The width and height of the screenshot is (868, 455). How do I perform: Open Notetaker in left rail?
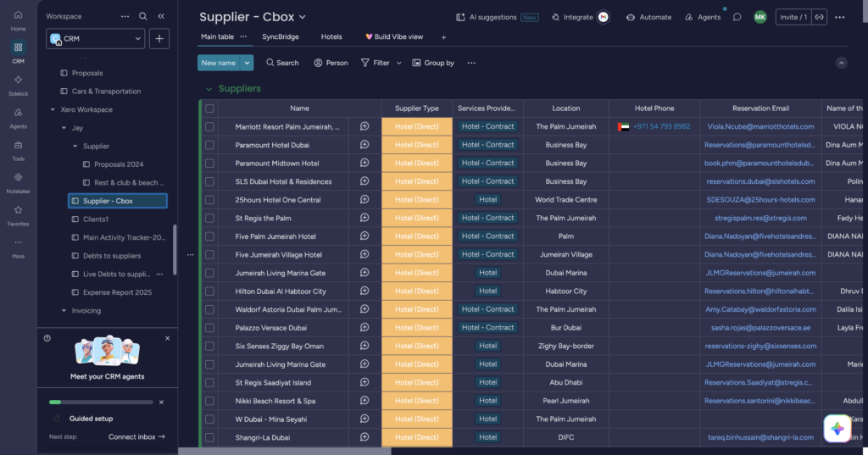click(x=18, y=183)
